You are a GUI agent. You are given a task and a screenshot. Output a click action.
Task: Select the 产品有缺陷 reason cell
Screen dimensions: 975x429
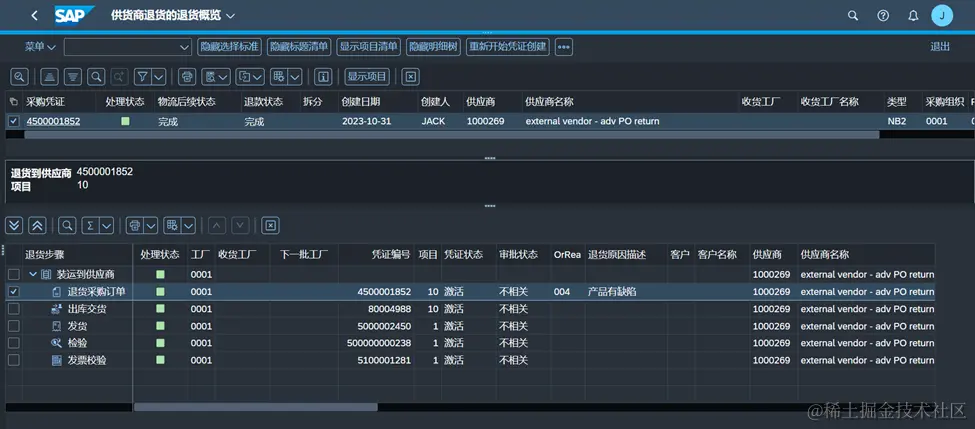click(626, 292)
